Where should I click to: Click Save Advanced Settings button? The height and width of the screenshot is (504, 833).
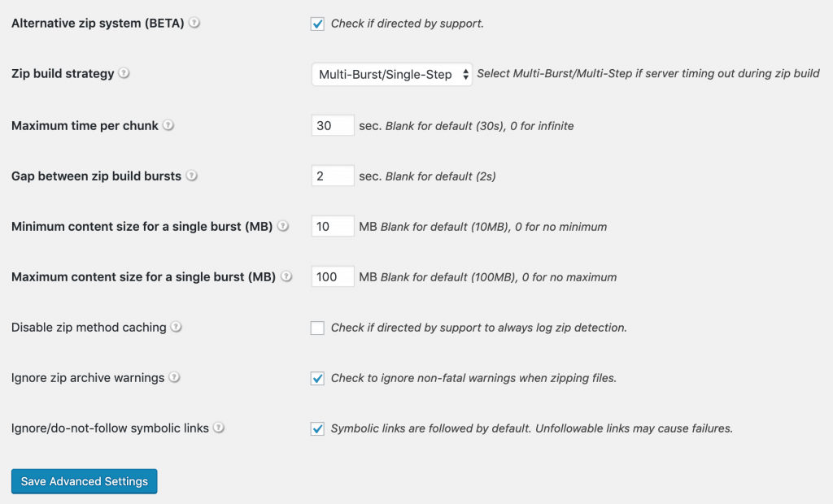pyautogui.click(x=84, y=481)
